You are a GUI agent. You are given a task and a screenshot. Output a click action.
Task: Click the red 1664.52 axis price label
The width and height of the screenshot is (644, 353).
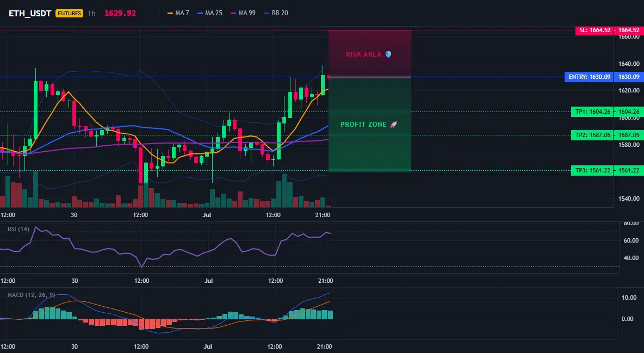pos(629,30)
